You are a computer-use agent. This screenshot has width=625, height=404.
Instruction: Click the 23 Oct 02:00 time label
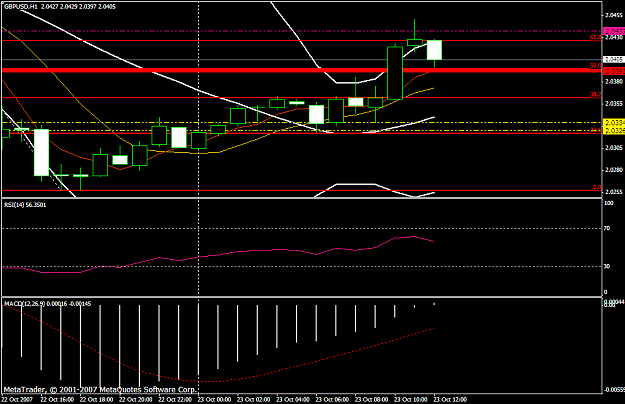[x=254, y=399]
